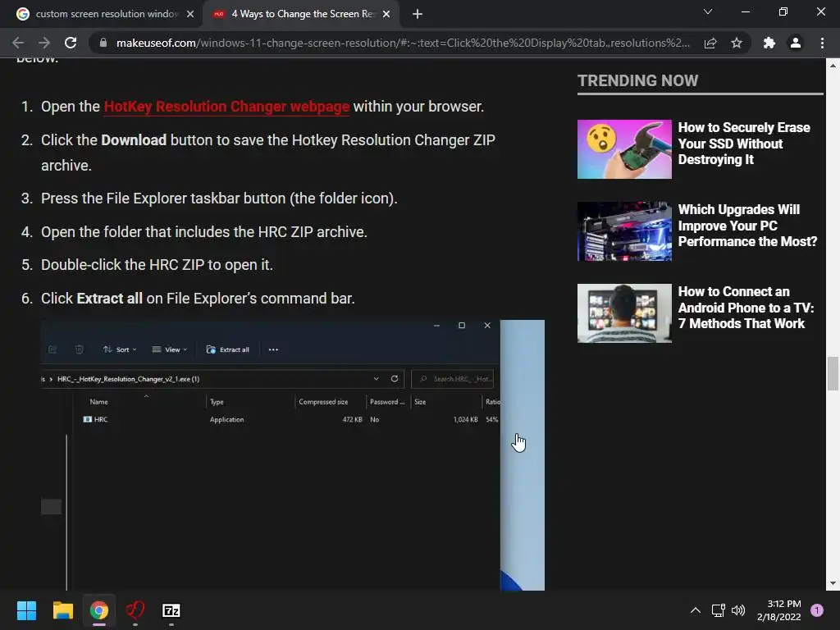Open a new browser tab

pos(418,14)
